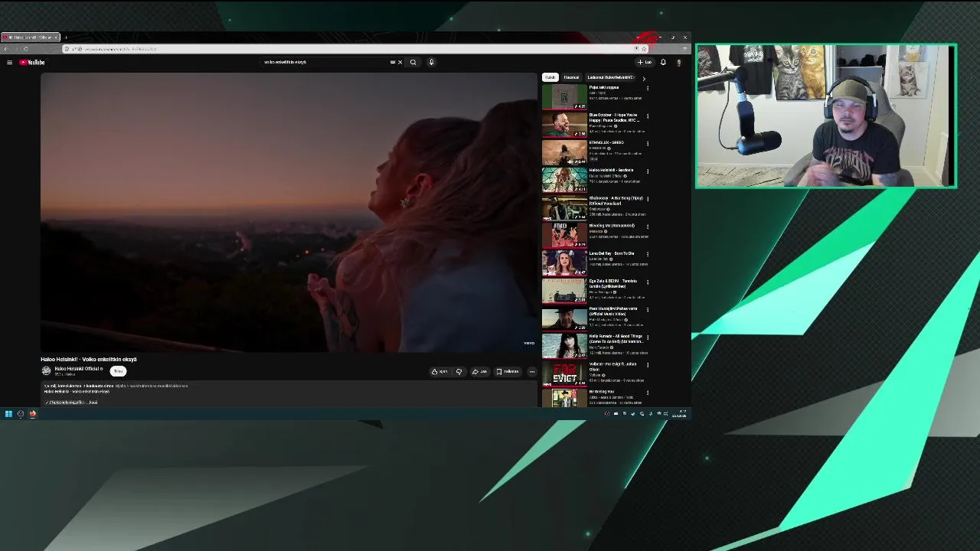Image resolution: width=980 pixels, height=551 pixels.
Task: Open the account avatar menu
Action: (678, 63)
